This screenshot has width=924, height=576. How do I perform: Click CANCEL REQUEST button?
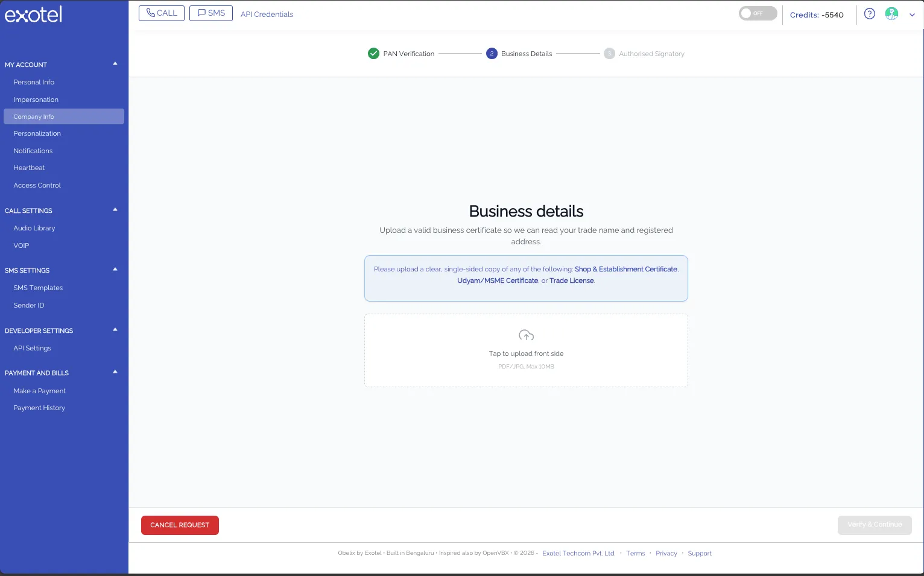click(x=180, y=525)
